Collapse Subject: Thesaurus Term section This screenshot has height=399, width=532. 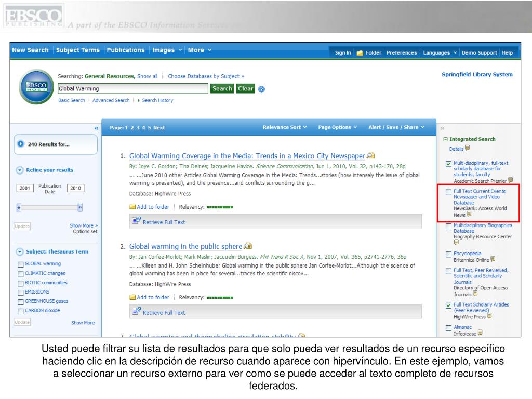click(x=20, y=252)
